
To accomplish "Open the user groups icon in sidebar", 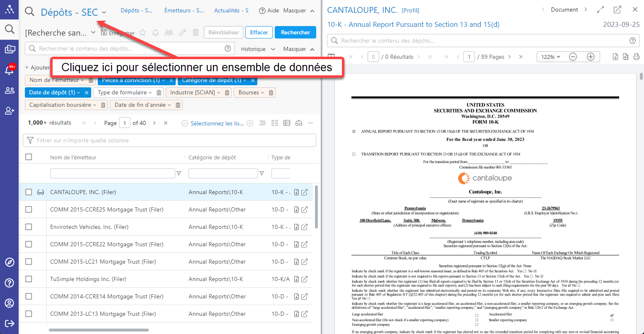I will tap(10, 90).
